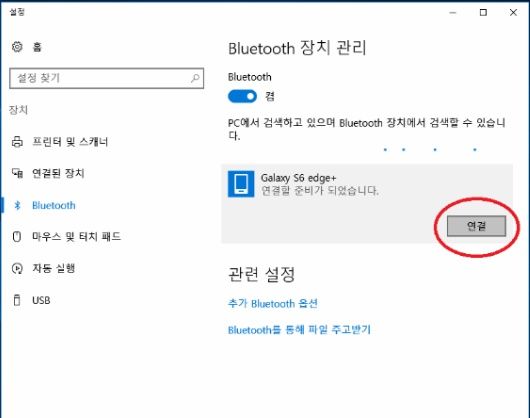Open 추가 Bluetooth 옵션 link
Viewport: 530px width, 418px height.
pyautogui.click(x=273, y=303)
